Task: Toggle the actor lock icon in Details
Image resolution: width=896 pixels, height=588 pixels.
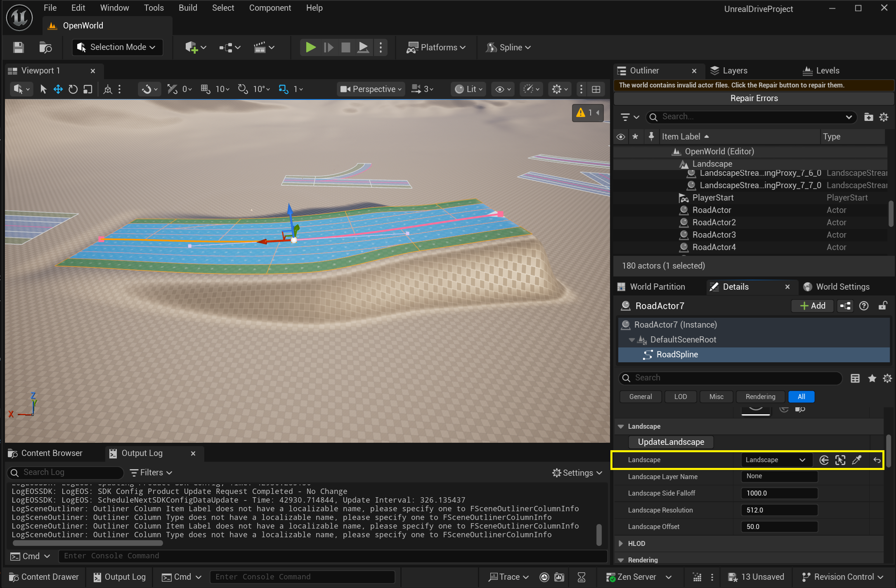Action: [882, 306]
